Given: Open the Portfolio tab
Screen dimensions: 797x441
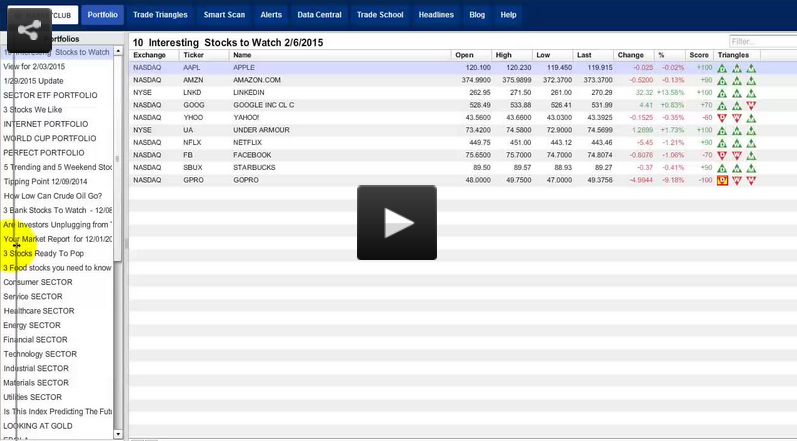Looking at the screenshot, I should [102, 15].
